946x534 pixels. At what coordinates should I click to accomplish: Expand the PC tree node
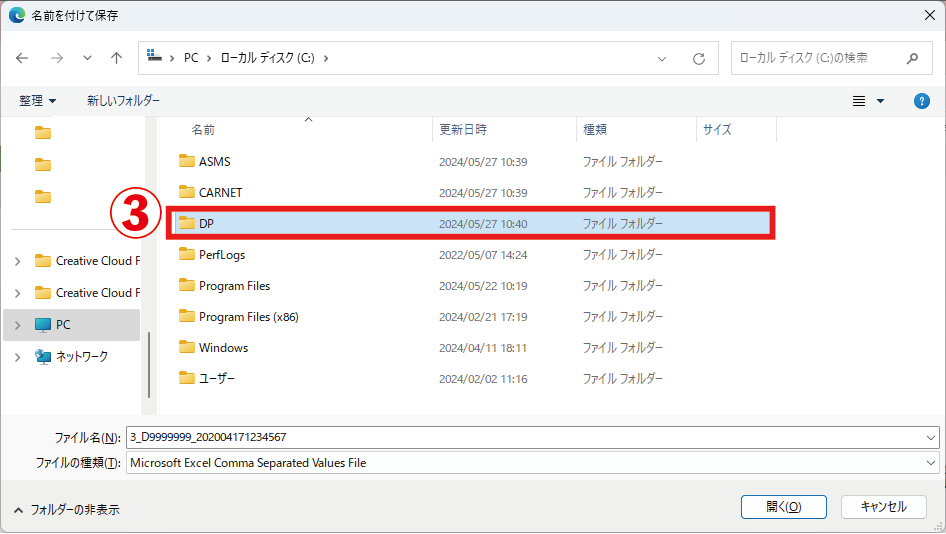point(17,325)
